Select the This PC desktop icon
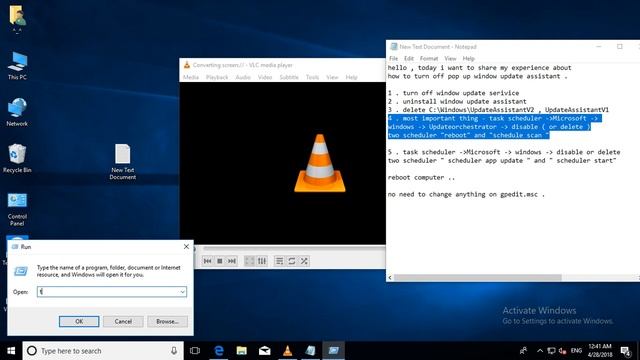 tap(17, 66)
